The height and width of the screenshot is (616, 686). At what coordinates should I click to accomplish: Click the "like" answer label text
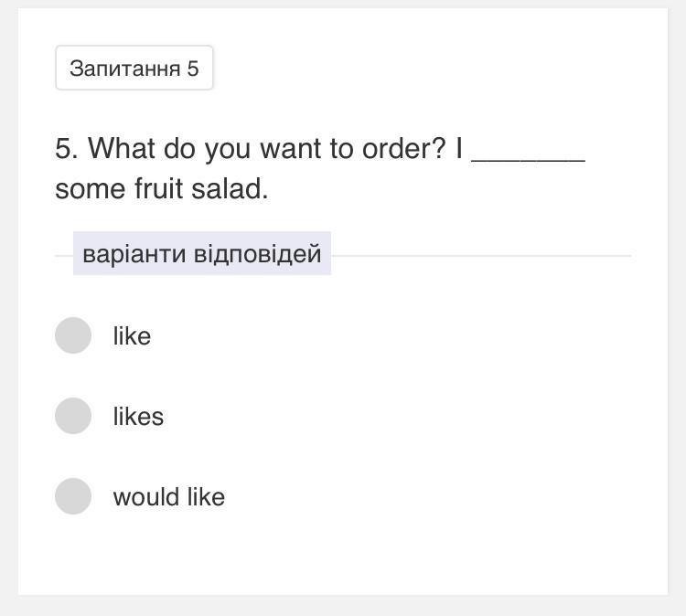click(132, 336)
